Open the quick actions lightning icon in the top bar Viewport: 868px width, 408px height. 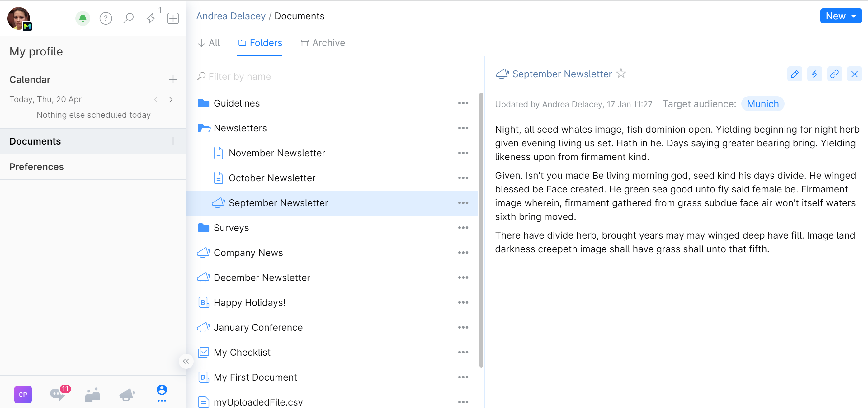click(151, 18)
